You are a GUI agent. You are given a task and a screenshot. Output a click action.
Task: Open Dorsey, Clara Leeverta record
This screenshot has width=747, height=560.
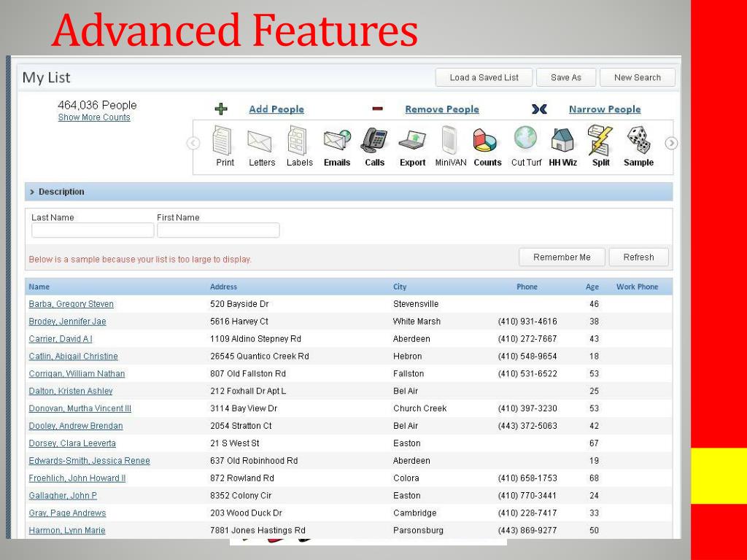pos(72,443)
